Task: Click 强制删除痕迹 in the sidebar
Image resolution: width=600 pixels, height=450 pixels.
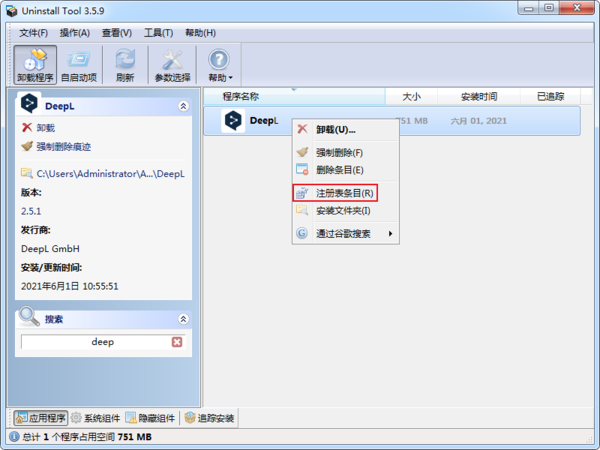Action: [x=63, y=146]
